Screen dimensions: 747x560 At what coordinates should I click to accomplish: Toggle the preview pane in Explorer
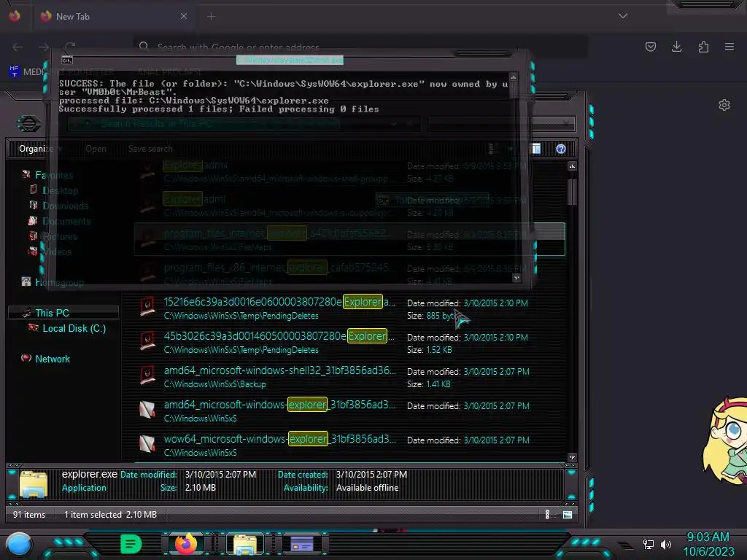[536, 149]
